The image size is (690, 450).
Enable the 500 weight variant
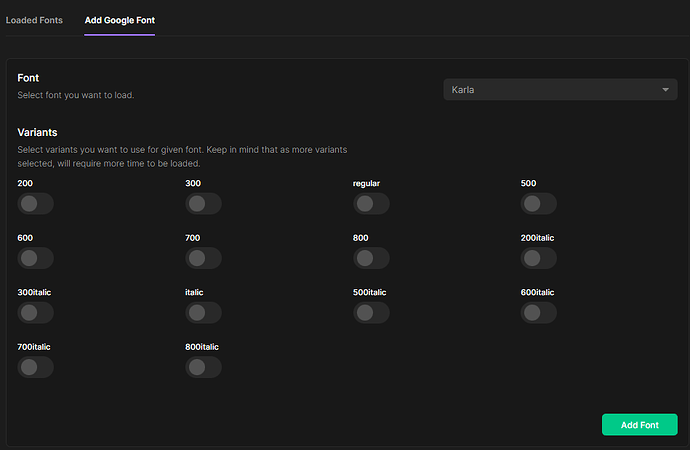(539, 204)
